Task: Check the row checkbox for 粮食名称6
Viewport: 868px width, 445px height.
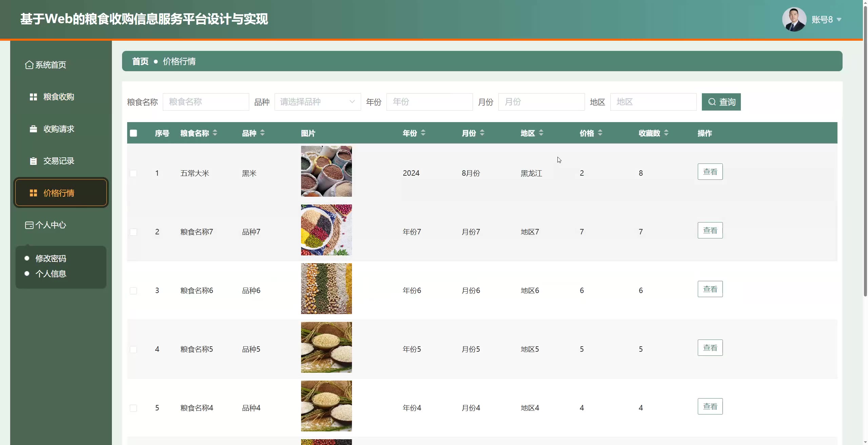Action: (x=134, y=291)
